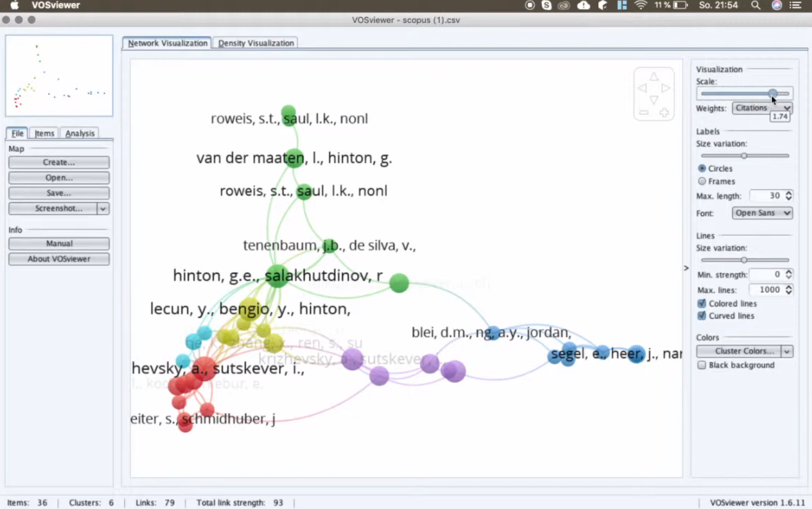Open the Apple menu

[14, 5]
